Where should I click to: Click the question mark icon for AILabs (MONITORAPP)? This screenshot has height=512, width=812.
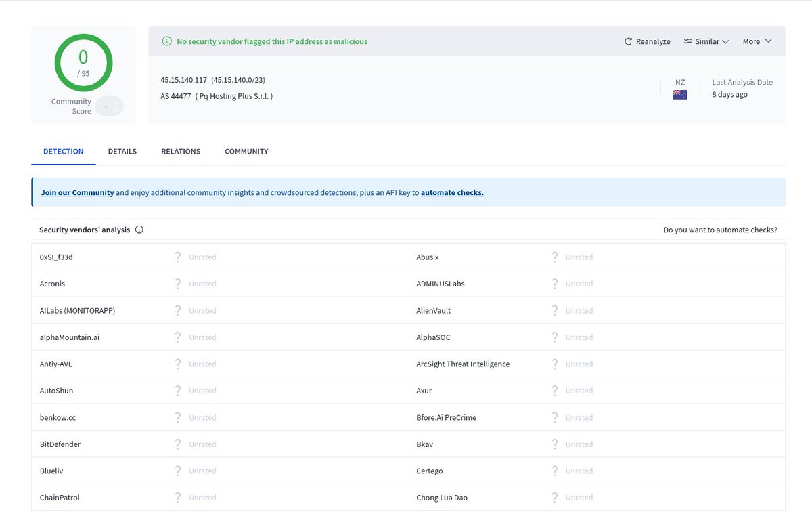coord(178,310)
